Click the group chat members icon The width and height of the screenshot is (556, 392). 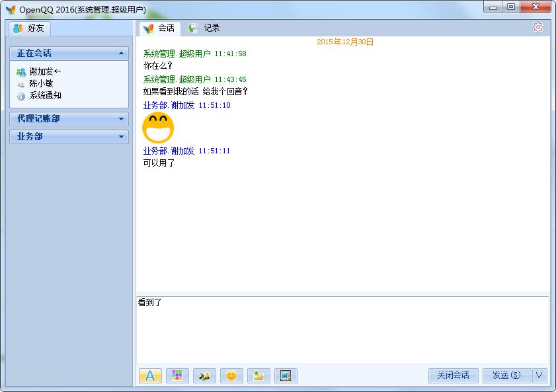204,375
